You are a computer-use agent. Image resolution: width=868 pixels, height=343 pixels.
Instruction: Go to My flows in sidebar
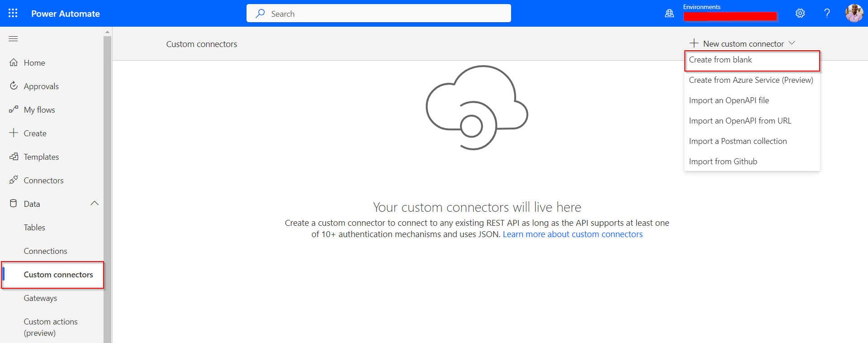[39, 110]
